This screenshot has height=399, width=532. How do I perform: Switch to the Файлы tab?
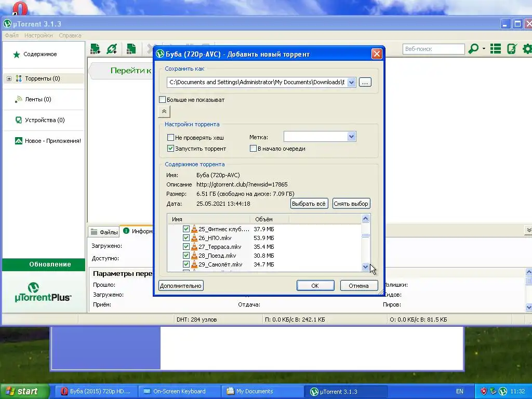click(x=104, y=232)
